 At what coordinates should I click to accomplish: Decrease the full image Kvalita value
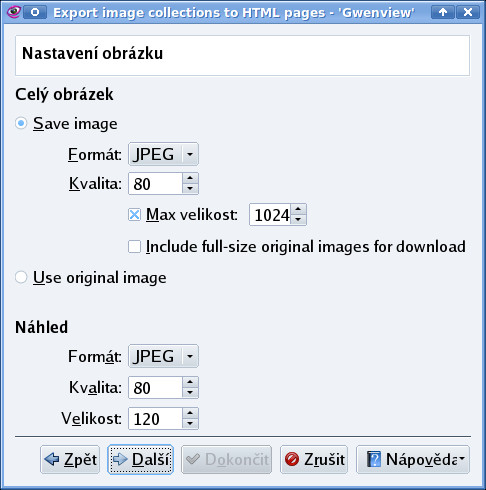pyautogui.click(x=190, y=189)
